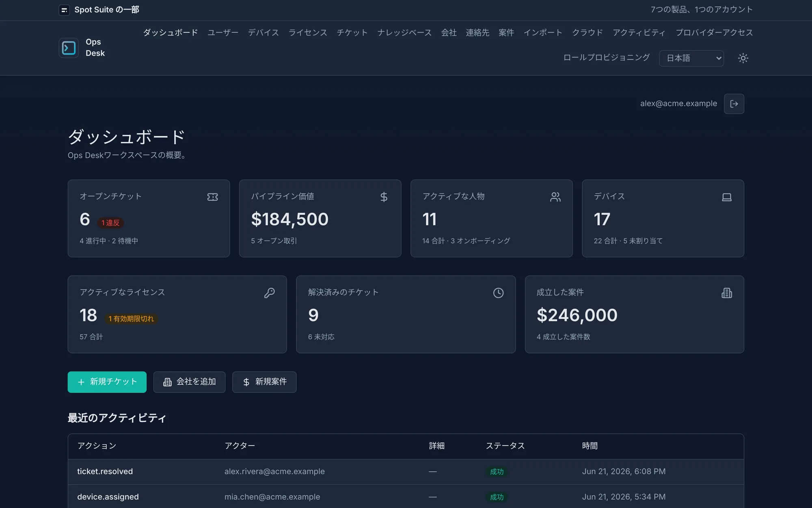Click the sign-out icon next to alex@acme.example

pyautogui.click(x=734, y=104)
